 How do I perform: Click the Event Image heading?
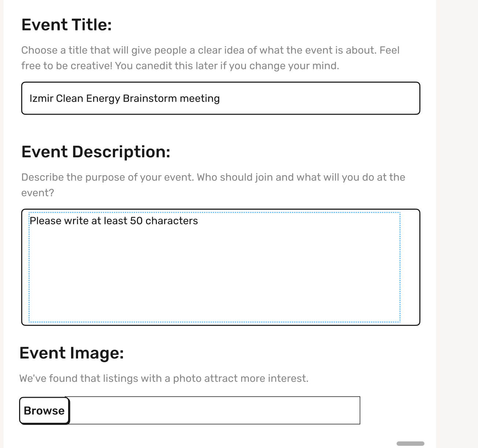(72, 353)
